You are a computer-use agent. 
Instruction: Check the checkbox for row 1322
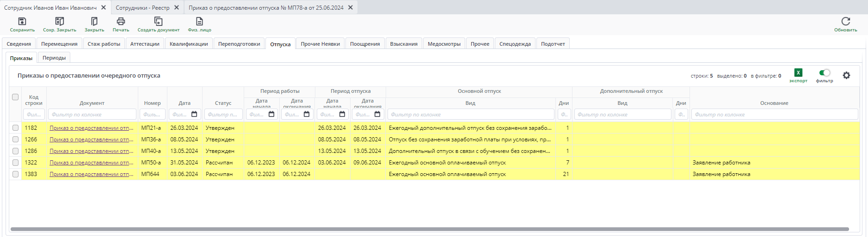point(15,163)
